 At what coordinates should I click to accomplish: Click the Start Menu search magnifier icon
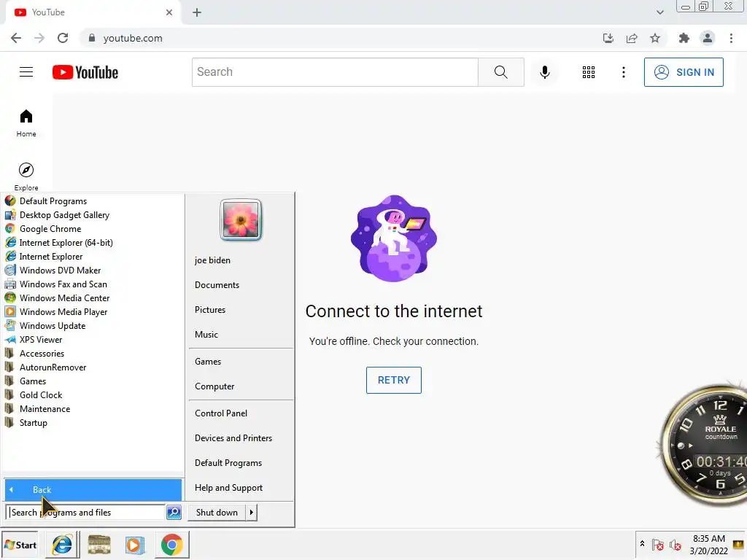click(174, 513)
